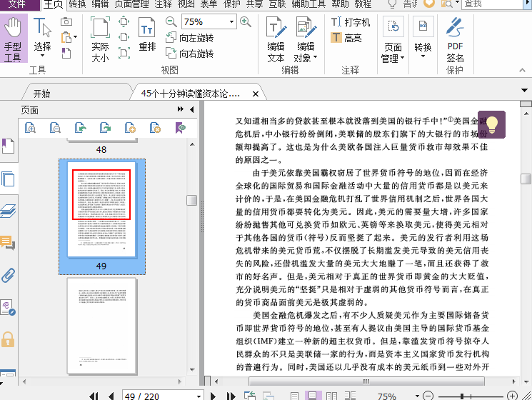This screenshot has width=532, height=400.
Task: Open the 75% zoom combo box in ribbon
Action: pyautogui.click(x=209, y=22)
